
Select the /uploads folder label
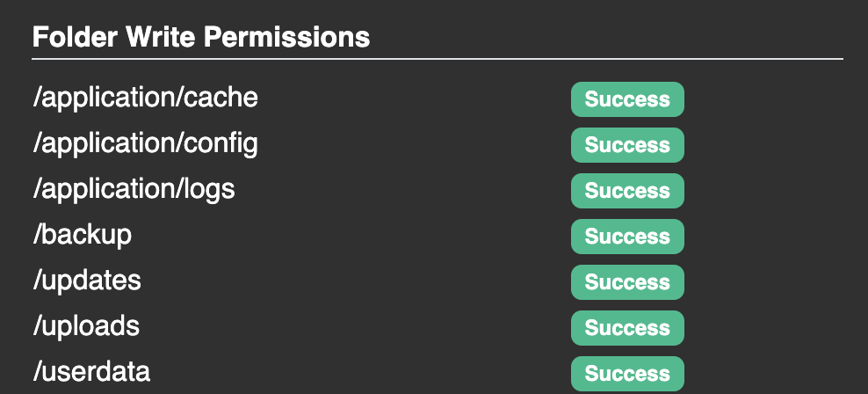[86, 326]
